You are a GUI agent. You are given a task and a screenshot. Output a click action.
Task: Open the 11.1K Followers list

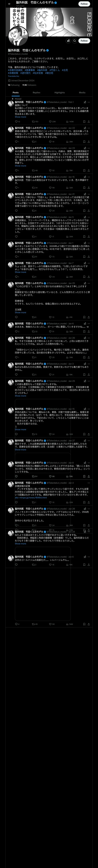[29, 85]
